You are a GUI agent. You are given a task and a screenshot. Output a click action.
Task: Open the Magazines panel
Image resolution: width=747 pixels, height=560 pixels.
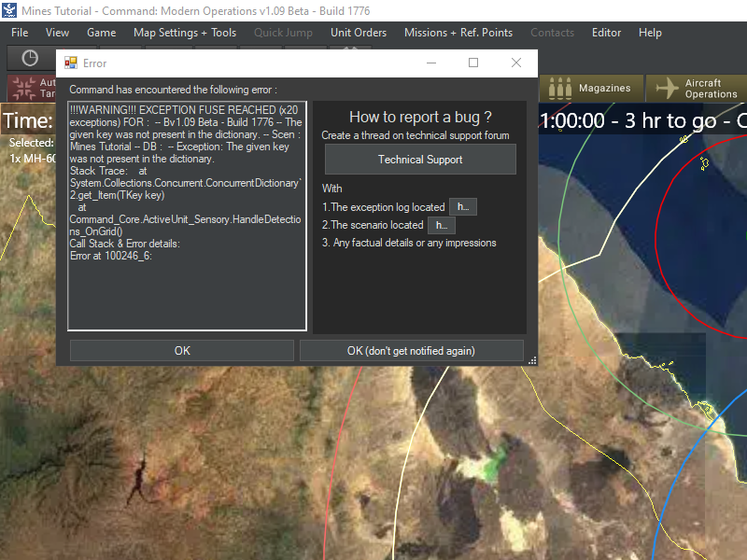[602, 89]
